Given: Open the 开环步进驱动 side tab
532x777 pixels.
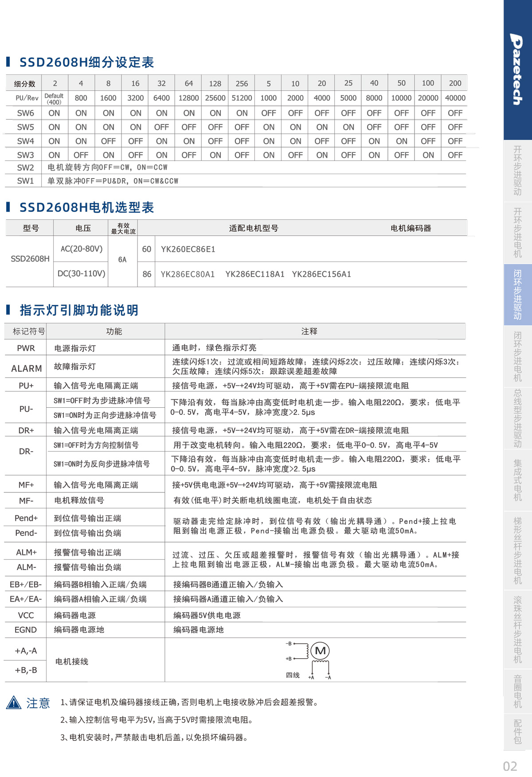Looking at the screenshot, I should pos(517,171).
